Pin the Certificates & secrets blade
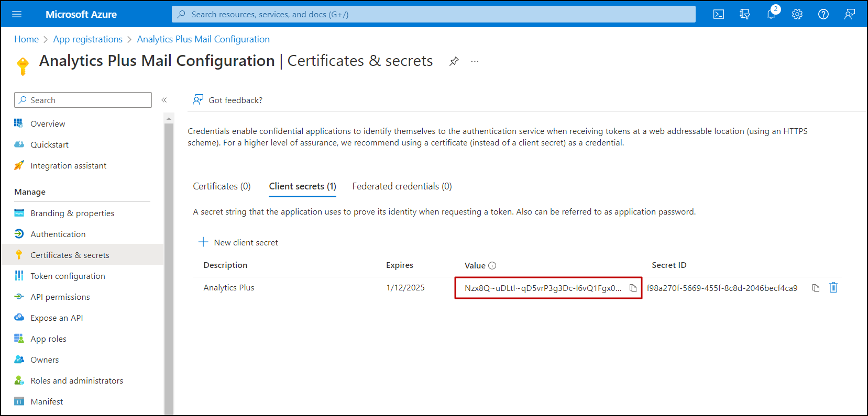 click(454, 61)
